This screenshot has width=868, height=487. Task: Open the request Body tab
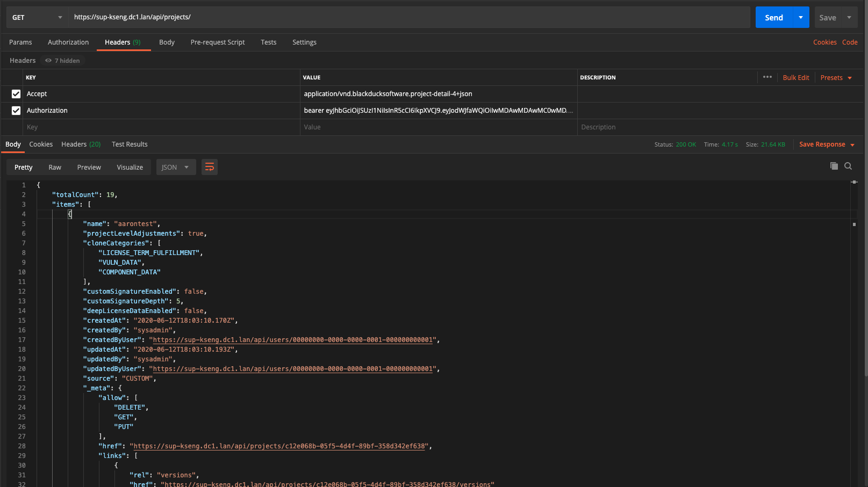coord(167,42)
